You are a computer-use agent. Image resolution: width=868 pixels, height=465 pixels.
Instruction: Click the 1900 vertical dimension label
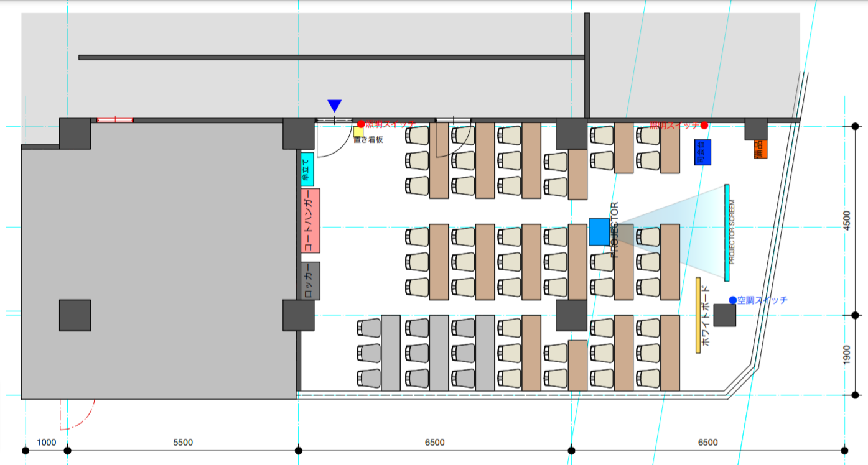click(846, 355)
